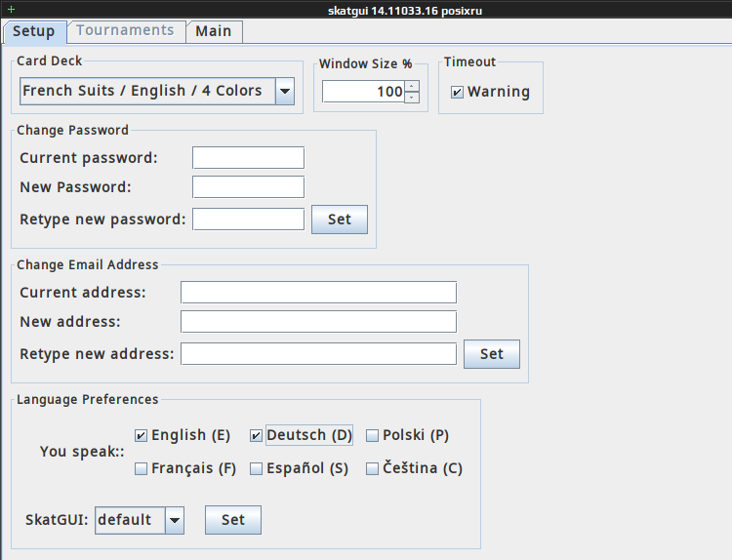This screenshot has width=732, height=560.
Task: Open the Tournaments tab
Action: (126, 31)
